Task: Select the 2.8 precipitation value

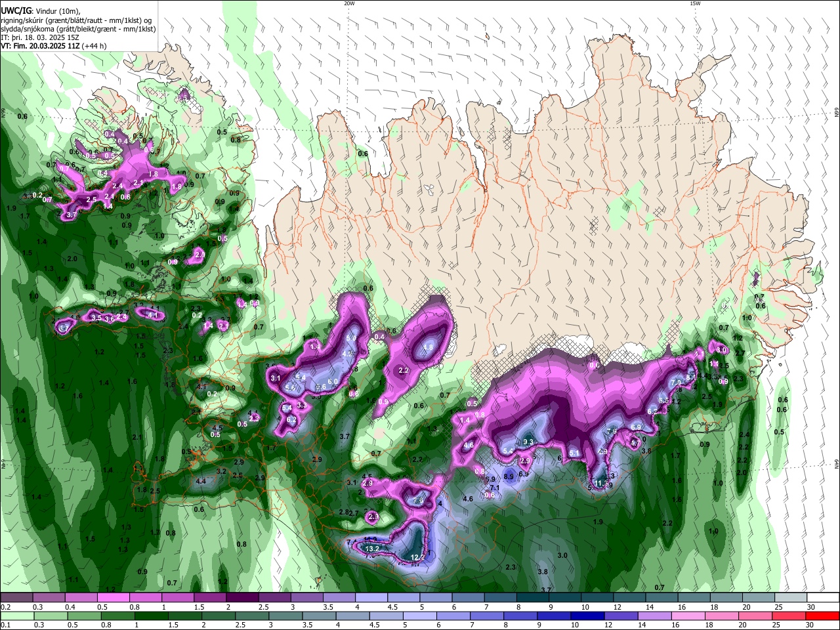Action: coord(344,512)
